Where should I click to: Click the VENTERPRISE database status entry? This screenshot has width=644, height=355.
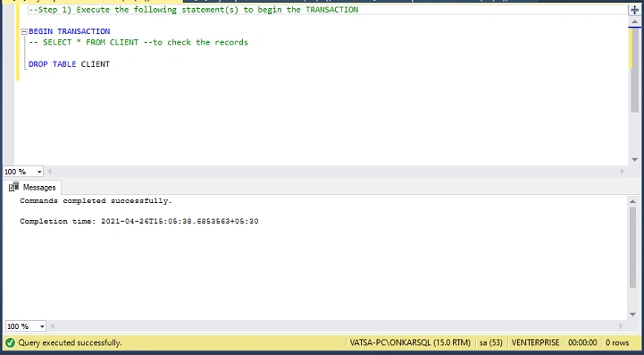pyautogui.click(x=535, y=342)
